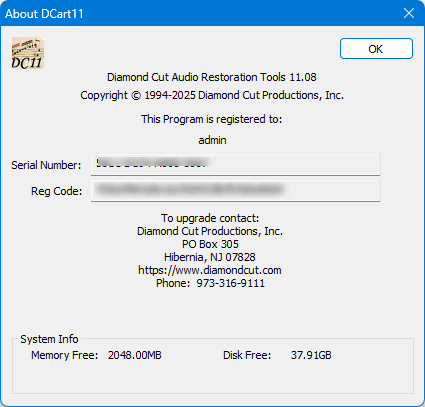Click the Disk Free value 37.91GB
This screenshot has width=425, height=407.
pos(311,355)
